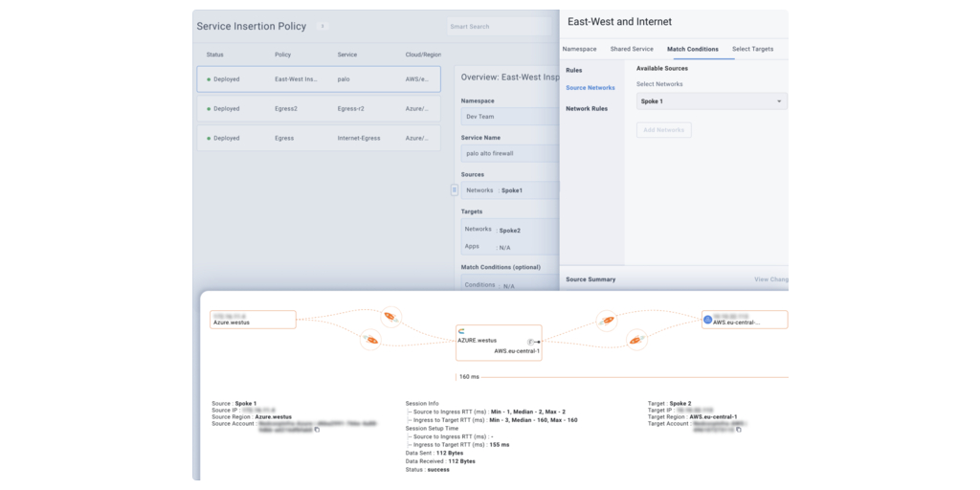Copy the Target Account ID
Screen dimensions: 980x490
point(739,430)
